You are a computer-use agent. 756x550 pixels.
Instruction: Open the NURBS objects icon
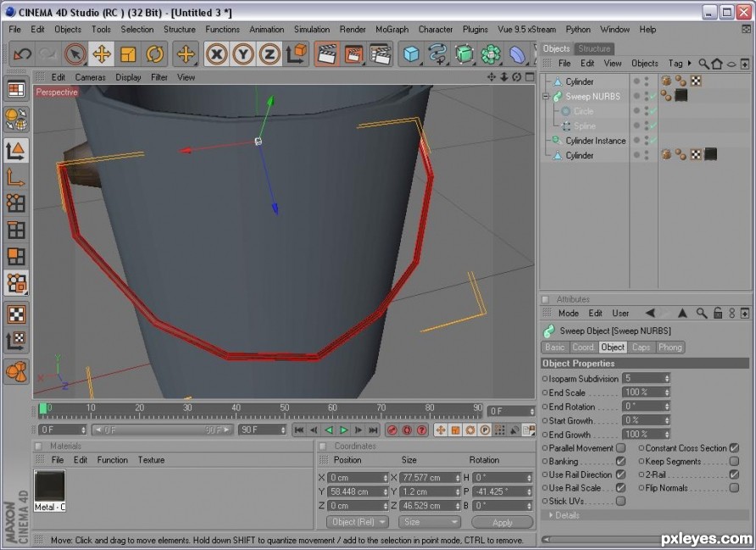pos(464,54)
